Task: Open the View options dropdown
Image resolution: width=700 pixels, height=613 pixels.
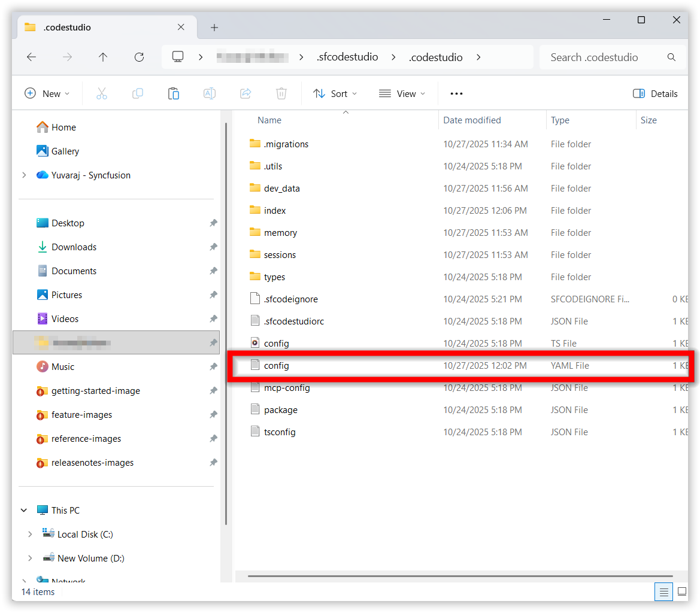Action: click(402, 93)
